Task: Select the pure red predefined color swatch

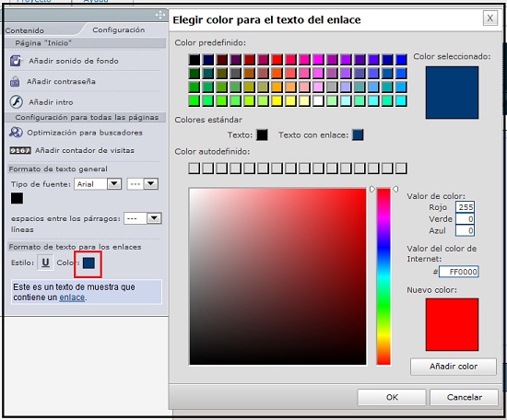Action: 277,60
